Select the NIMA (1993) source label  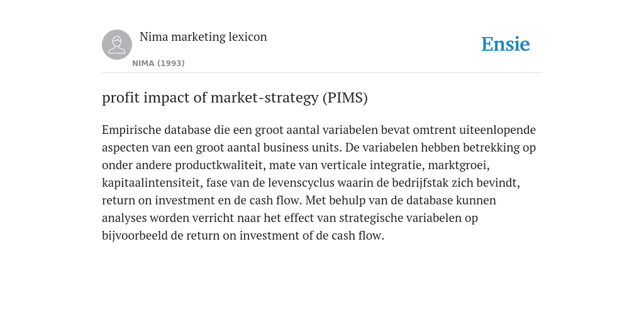(x=158, y=64)
